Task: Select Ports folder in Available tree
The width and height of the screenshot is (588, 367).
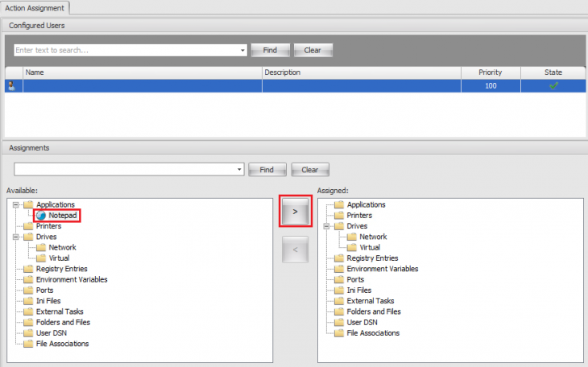Action: (x=44, y=291)
